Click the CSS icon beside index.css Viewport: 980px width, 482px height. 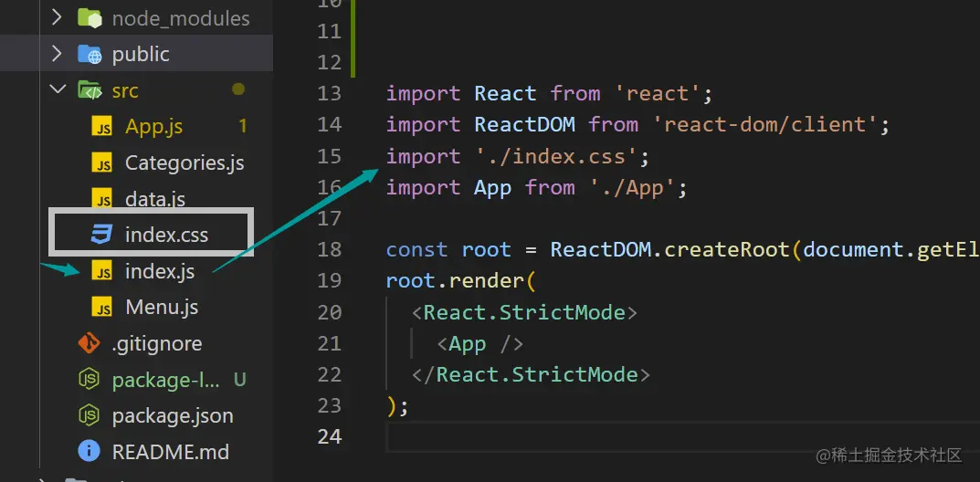[x=102, y=236]
